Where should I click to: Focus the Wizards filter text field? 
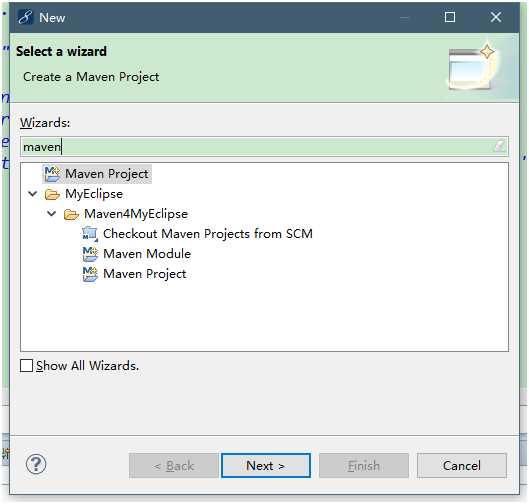click(x=264, y=146)
